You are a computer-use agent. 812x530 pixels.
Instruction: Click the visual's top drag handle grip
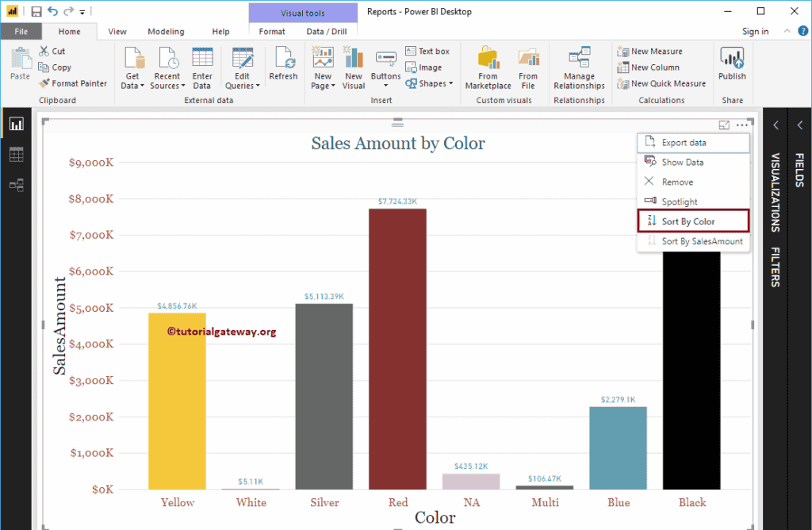click(398, 122)
